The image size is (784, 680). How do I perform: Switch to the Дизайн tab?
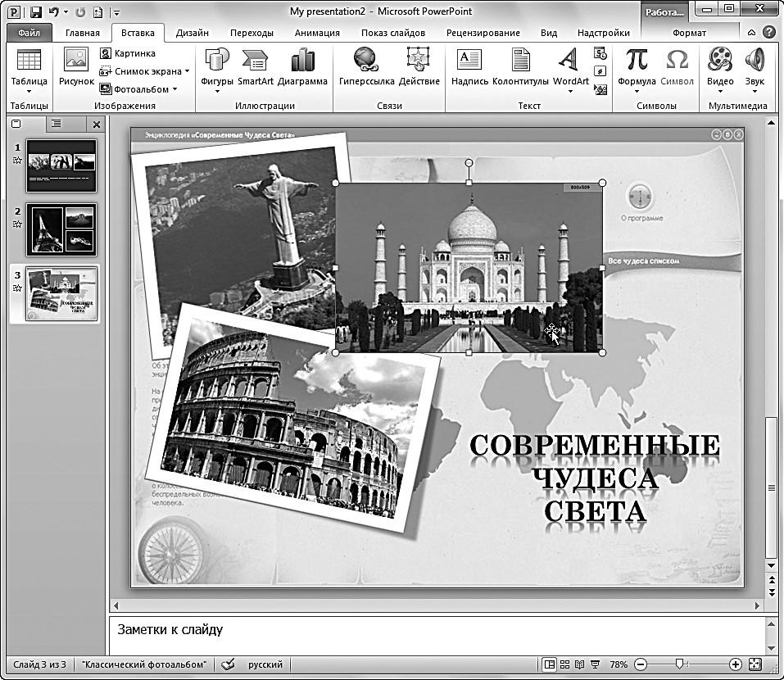(192, 33)
